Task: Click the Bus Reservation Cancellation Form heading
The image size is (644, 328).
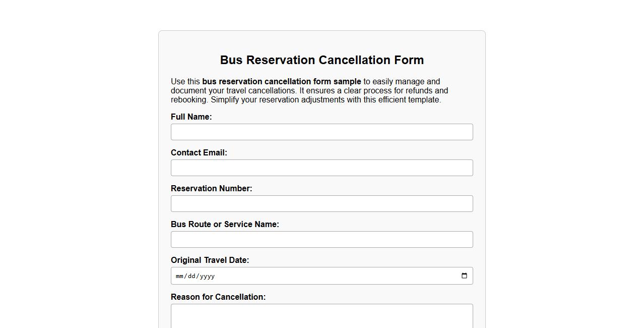Action: [x=321, y=60]
